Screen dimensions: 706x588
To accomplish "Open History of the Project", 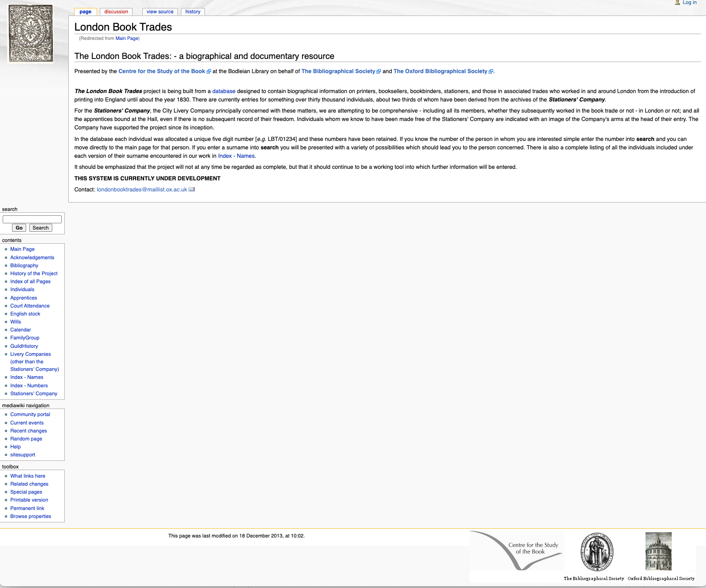I will coord(34,273).
